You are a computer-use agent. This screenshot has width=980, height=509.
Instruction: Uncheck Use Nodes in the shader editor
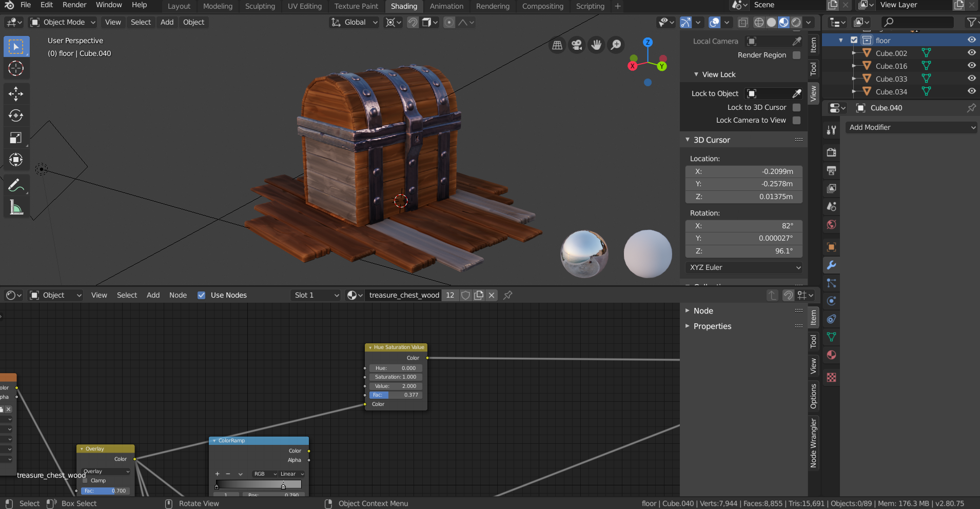click(x=201, y=295)
